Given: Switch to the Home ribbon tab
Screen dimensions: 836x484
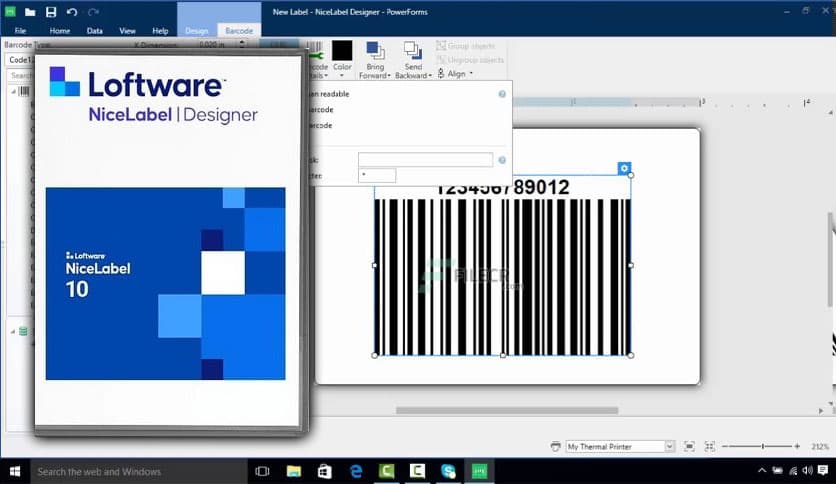Looking at the screenshot, I should point(60,31).
